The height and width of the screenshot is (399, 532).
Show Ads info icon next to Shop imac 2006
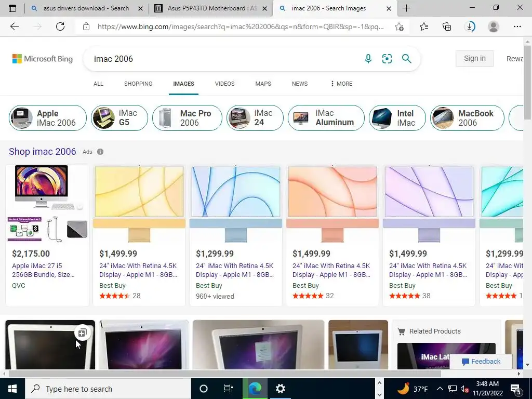coord(100,152)
